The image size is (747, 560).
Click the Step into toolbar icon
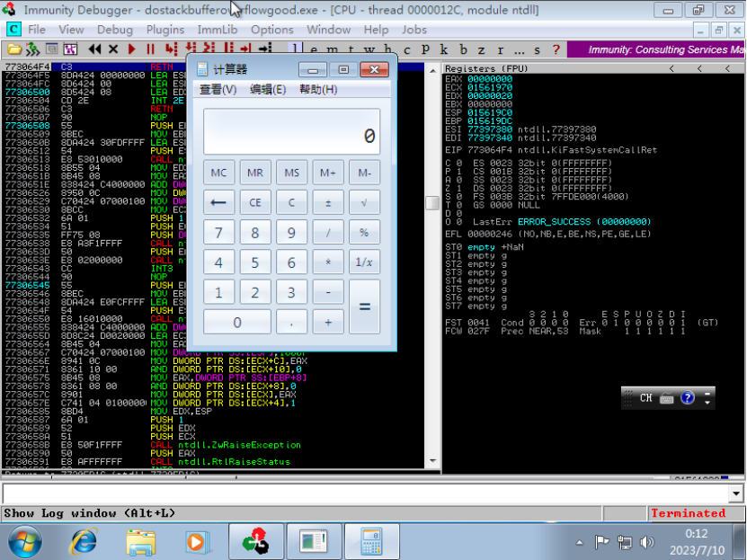[171, 49]
